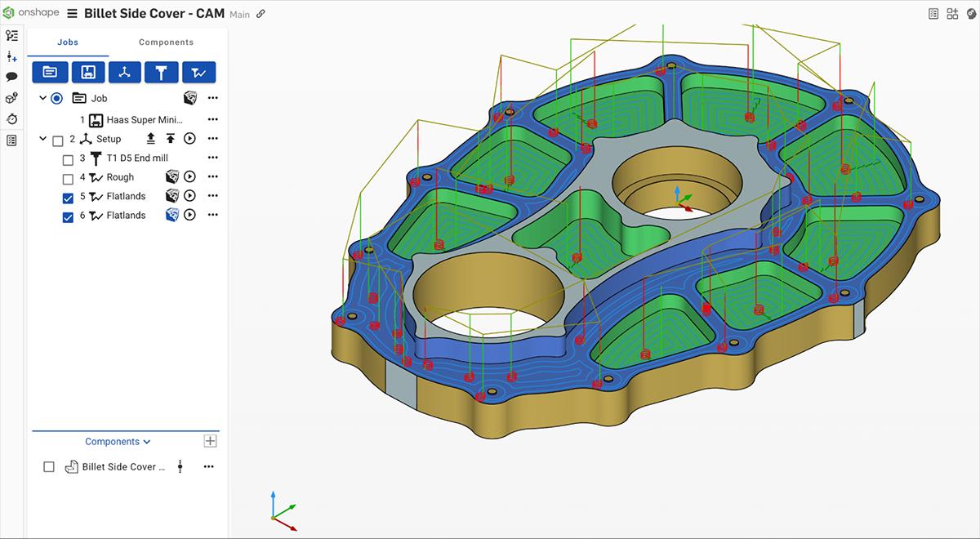The width and height of the screenshot is (980, 539).
Task: Play the simulation for operation 6 Flatlands
Action: 189,215
